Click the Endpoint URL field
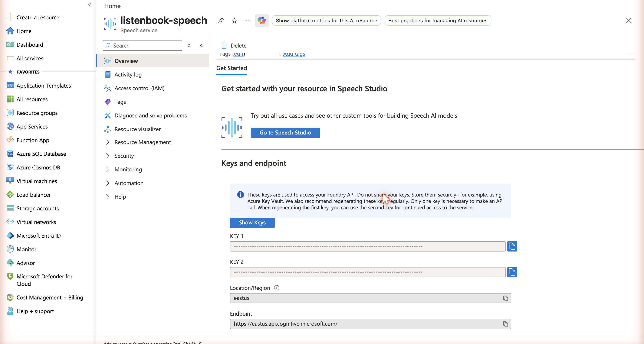The height and width of the screenshot is (344, 644). [371, 324]
